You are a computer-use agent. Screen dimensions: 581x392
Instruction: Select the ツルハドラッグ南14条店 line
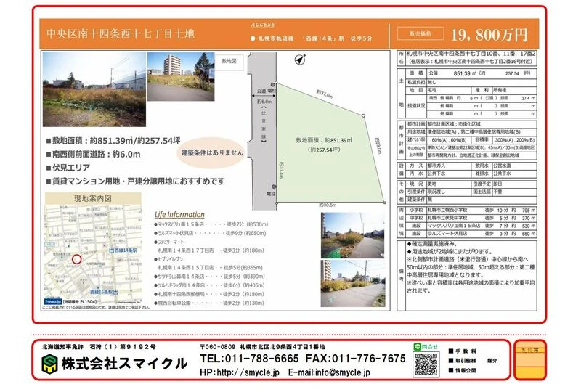(x=210, y=285)
